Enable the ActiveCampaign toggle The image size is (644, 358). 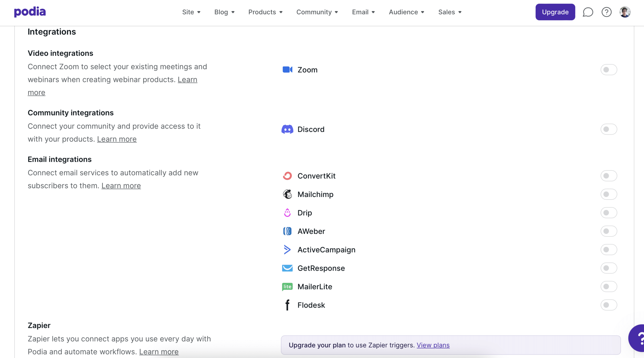[x=609, y=250]
